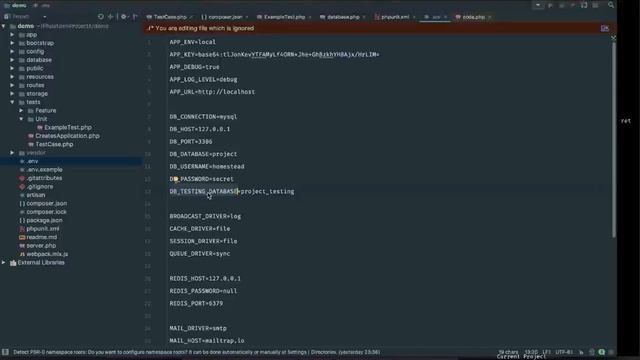Collapse the tests folder
This screenshot has height=360, width=640.
coord(12,102)
